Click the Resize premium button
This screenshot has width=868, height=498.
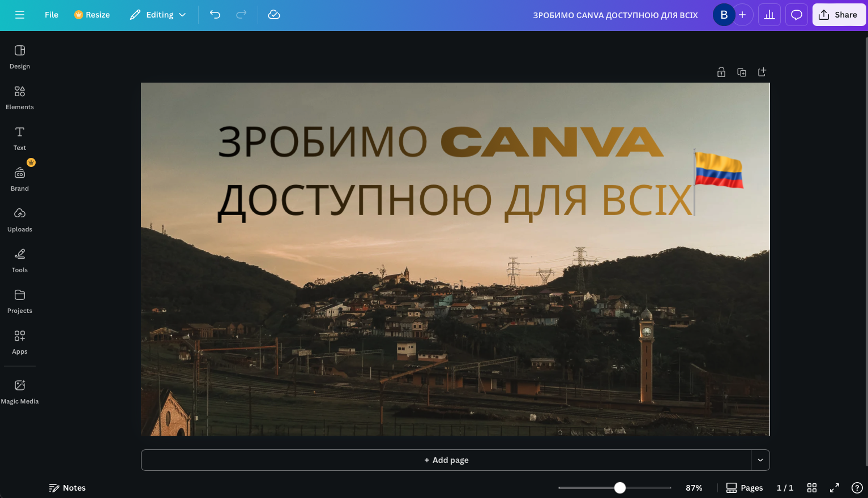92,15
